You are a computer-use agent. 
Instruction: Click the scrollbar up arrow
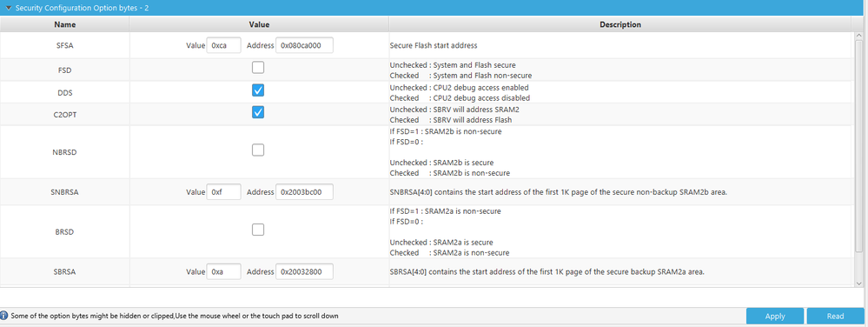click(859, 36)
